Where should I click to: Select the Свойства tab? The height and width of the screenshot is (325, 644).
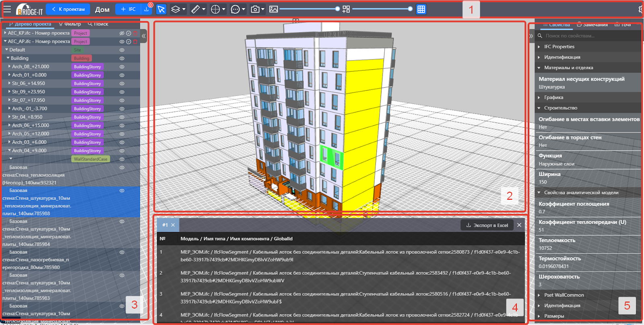pyautogui.click(x=556, y=25)
